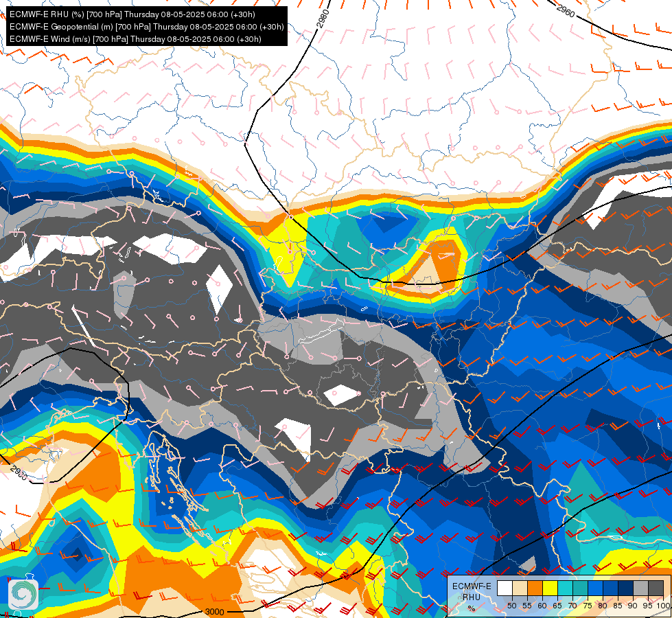
Task: Click the swirl logo icon
Action: click(x=23, y=593)
